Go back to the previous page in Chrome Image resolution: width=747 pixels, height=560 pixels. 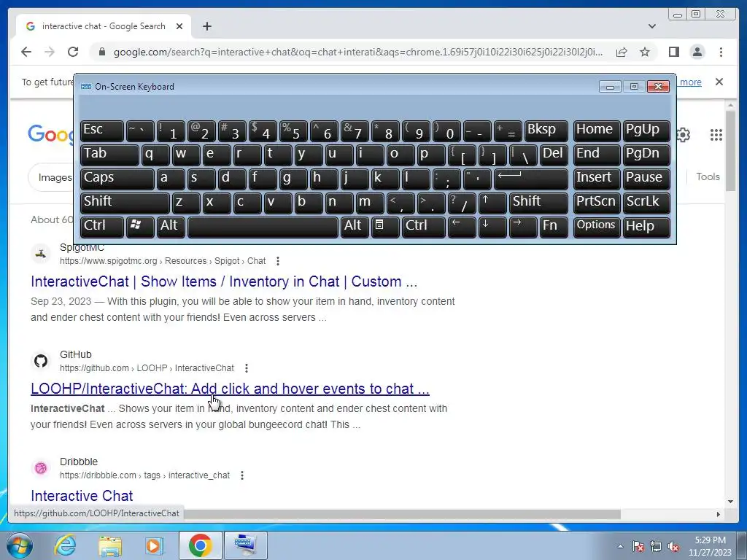pos(26,52)
